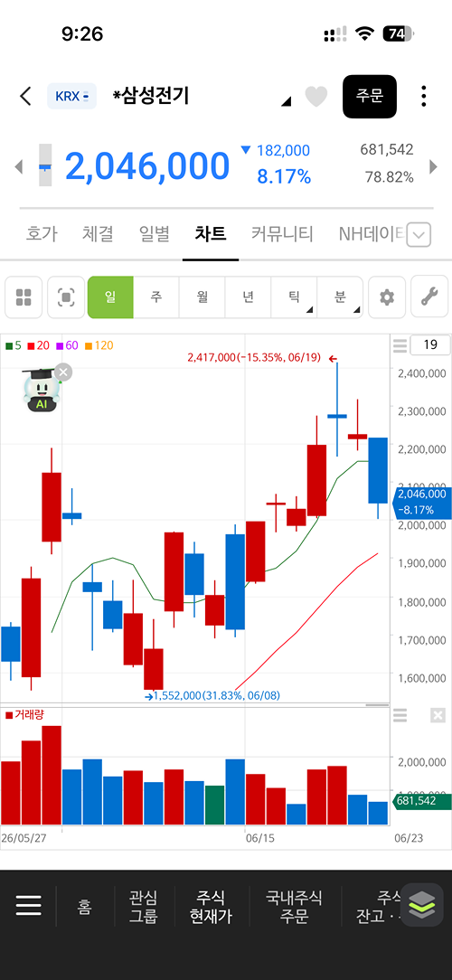
Task: Tap the Wi-Fi icon in status bar
Action: coord(363,33)
